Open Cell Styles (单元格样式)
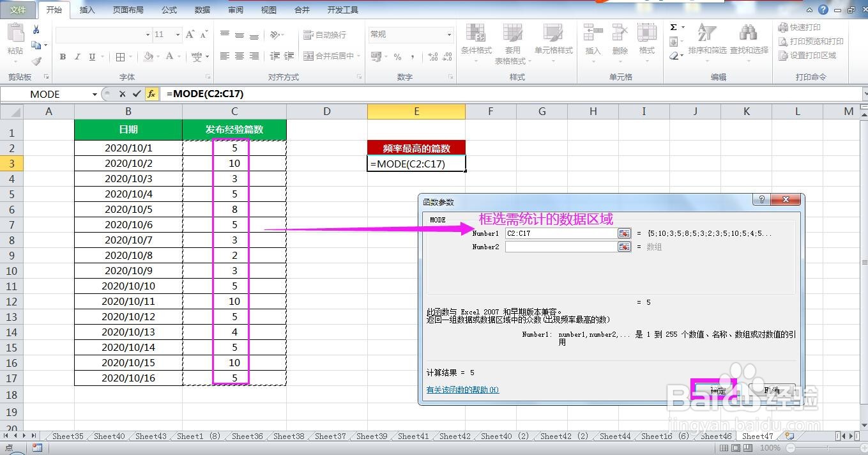The image size is (868, 455). point(554,43)
